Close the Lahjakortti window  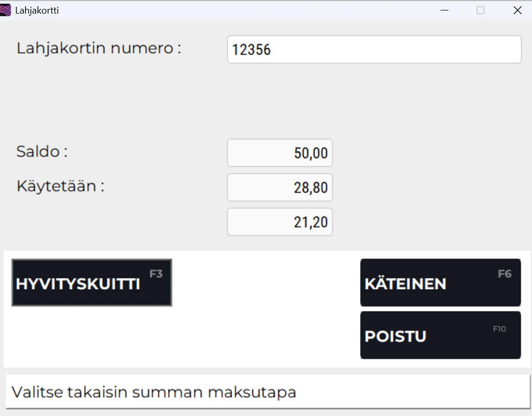[517, 10]
